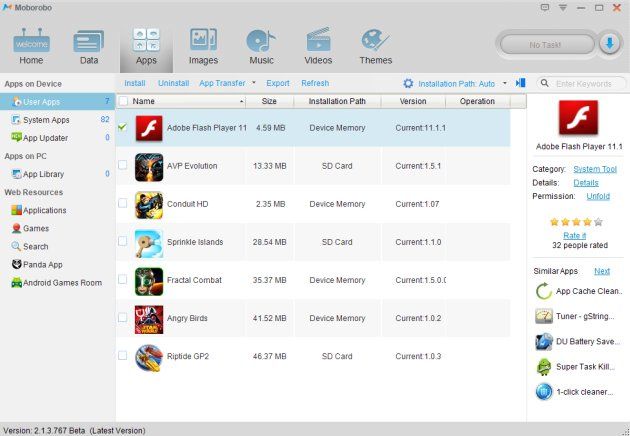Go to the Music tab
This screenshot has height=436, width=630.
click(x=261, y=47)
